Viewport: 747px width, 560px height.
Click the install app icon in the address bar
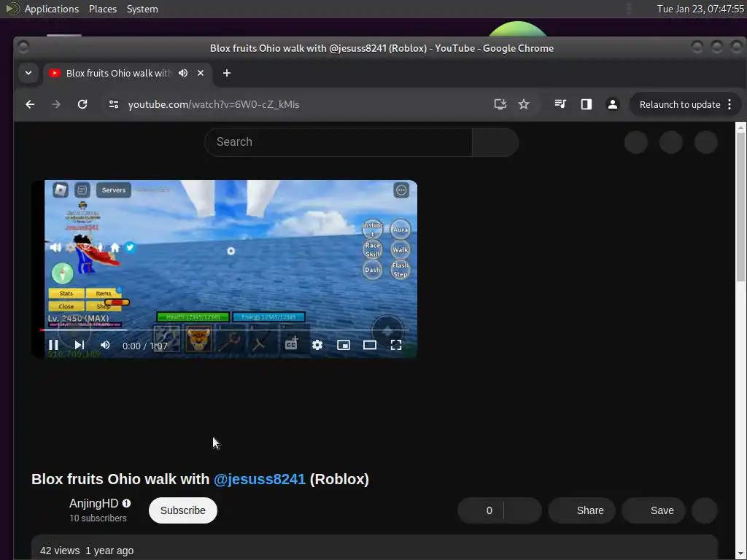click(x=500, y=104)
